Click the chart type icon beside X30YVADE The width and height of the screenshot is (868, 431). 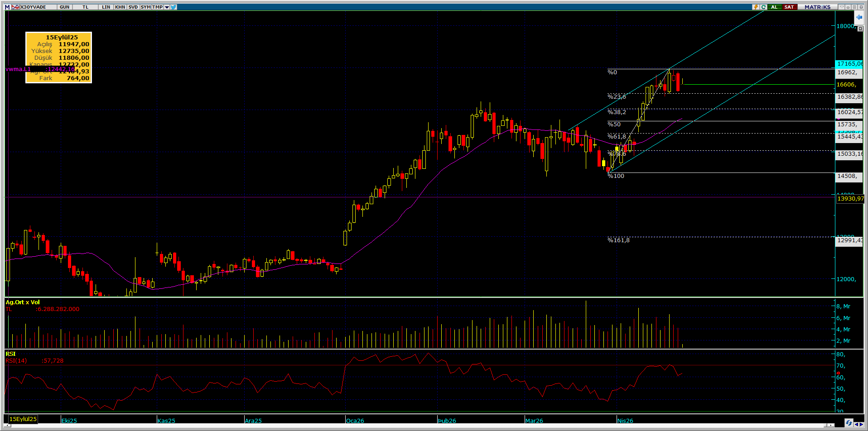click(x=15, y=7)
